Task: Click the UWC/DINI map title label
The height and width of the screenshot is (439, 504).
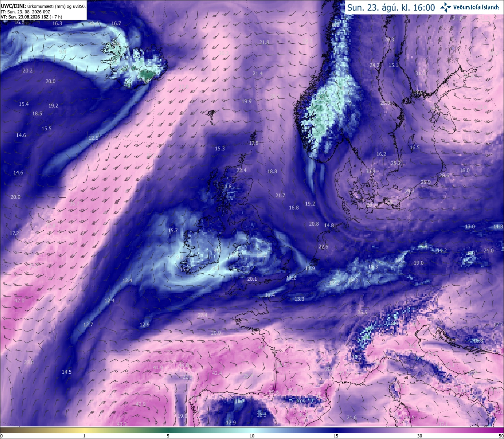Action: tap(13, 6)
